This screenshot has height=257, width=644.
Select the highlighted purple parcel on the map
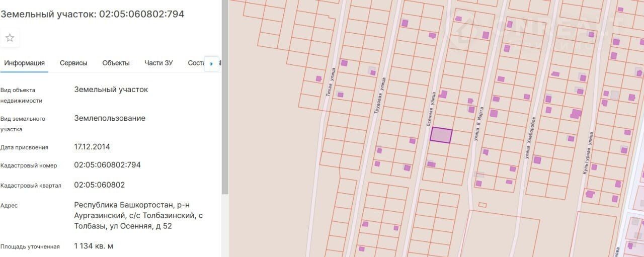click(441, 136)
